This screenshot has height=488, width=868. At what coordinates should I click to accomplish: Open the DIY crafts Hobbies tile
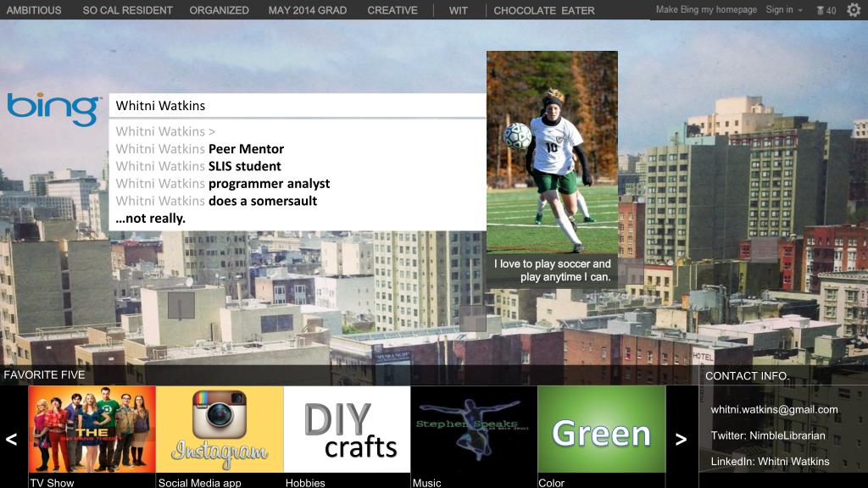347,430
